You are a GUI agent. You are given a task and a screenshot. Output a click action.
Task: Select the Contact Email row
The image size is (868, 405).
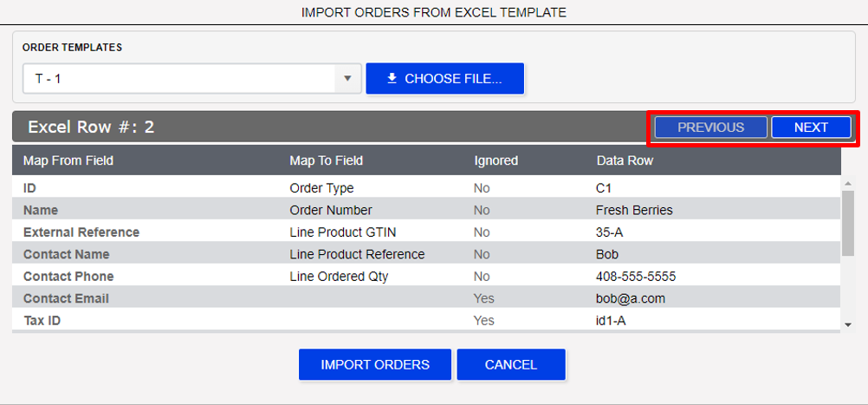point(426,298)
